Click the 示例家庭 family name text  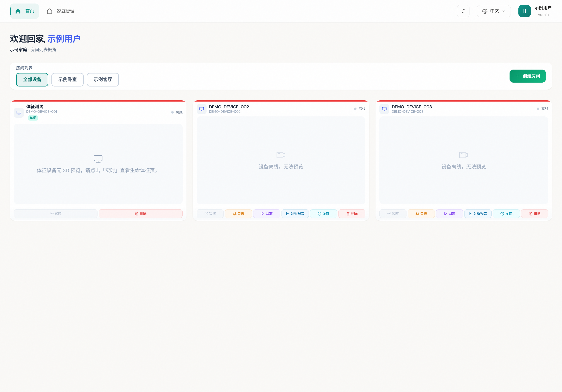(19, 50)
